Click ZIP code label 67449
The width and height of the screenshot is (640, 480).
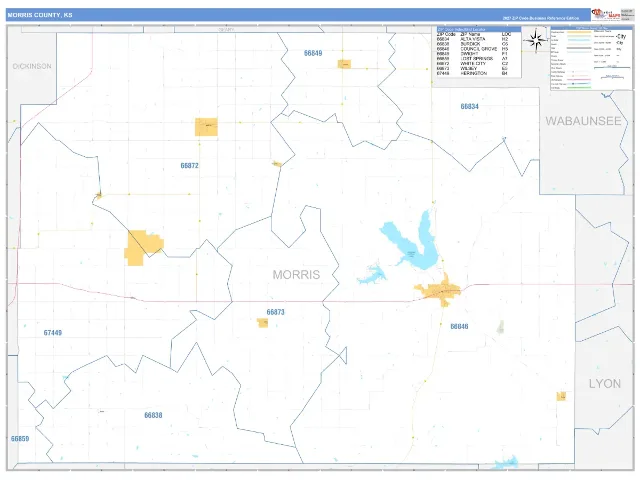click(53, 333)
